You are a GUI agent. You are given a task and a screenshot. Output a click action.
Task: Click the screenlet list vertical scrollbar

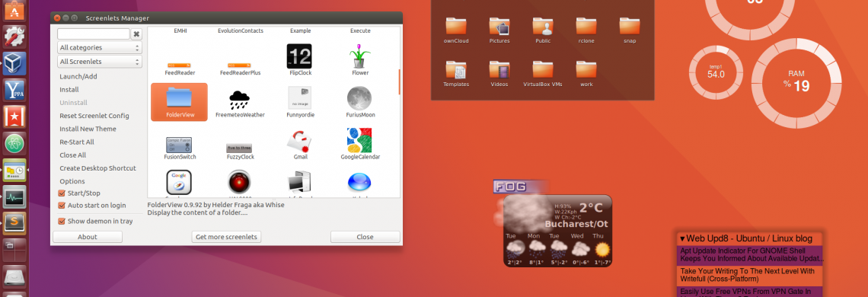click(x=399, y=81)
